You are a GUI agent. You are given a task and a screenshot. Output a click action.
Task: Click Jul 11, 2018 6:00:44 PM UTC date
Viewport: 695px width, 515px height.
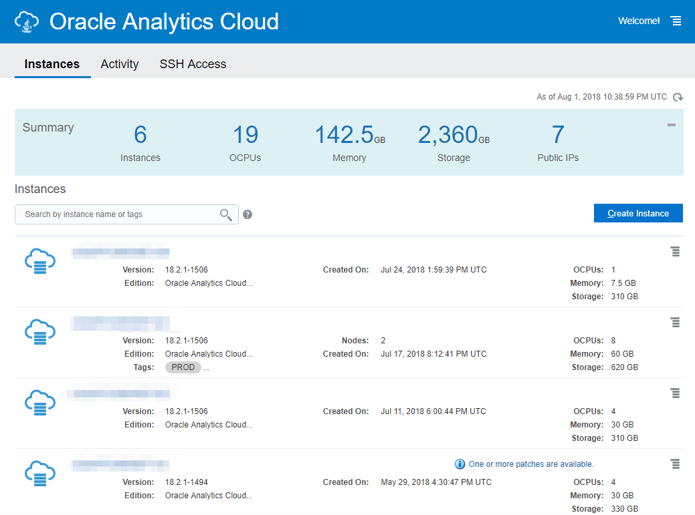[433, 412]
